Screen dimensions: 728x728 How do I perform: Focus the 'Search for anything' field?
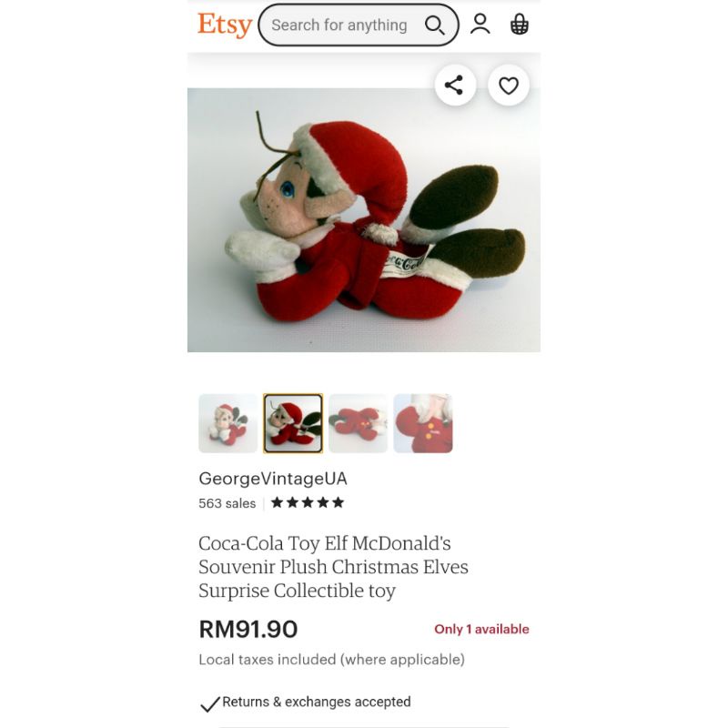coord(359,25)
